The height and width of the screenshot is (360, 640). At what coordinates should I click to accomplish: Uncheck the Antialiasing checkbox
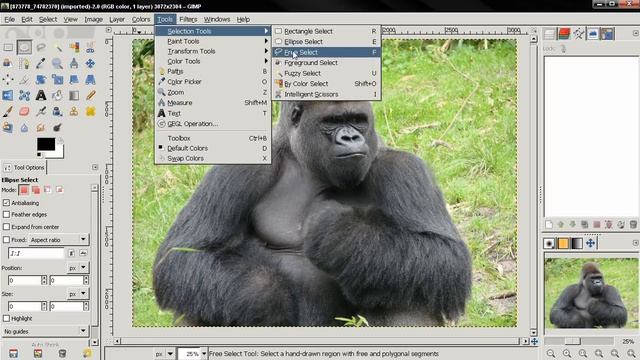[6, 202]
